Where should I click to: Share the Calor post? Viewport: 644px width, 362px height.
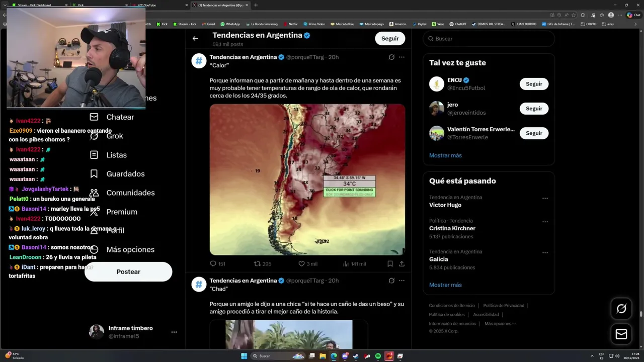tap(401, 263)
